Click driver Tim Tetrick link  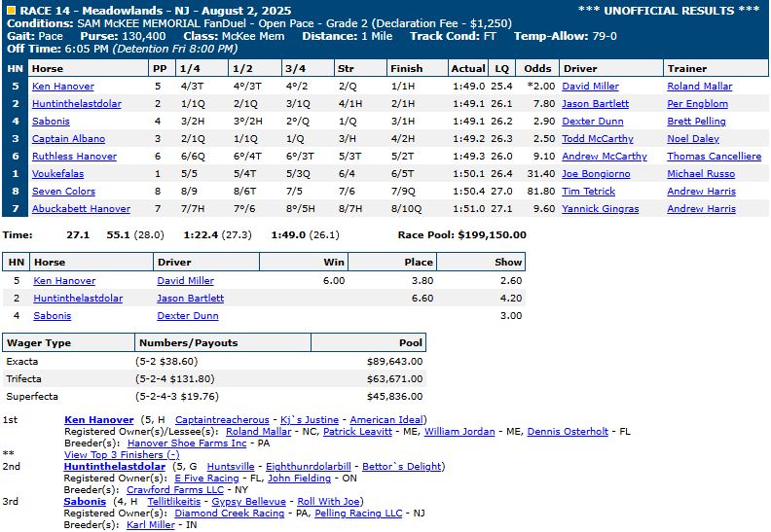point(590,192)
